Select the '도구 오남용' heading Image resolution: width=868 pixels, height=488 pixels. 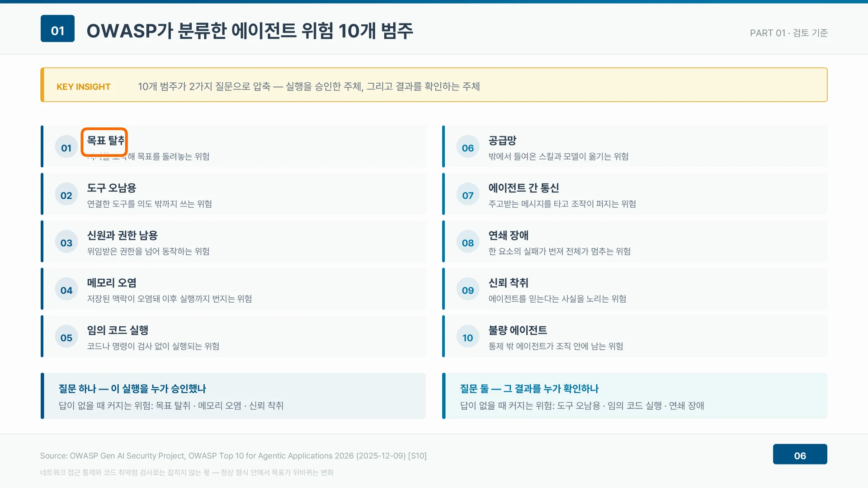[112, 188]
